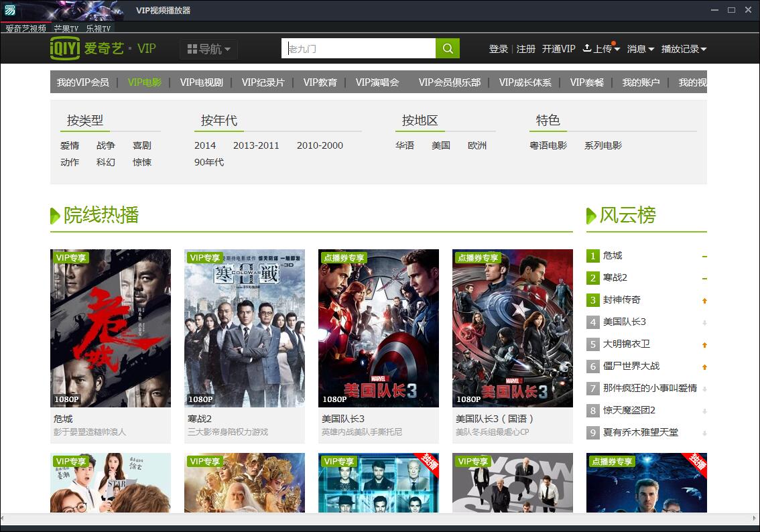Open VIP纪录片 menu item
The height and width of the screenshot is (532, 760).
point(263,82)
